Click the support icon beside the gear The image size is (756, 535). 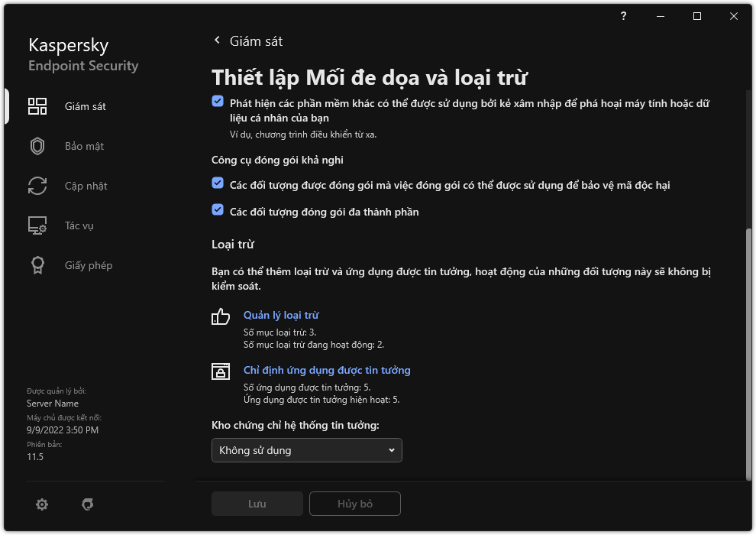point(88,504)
